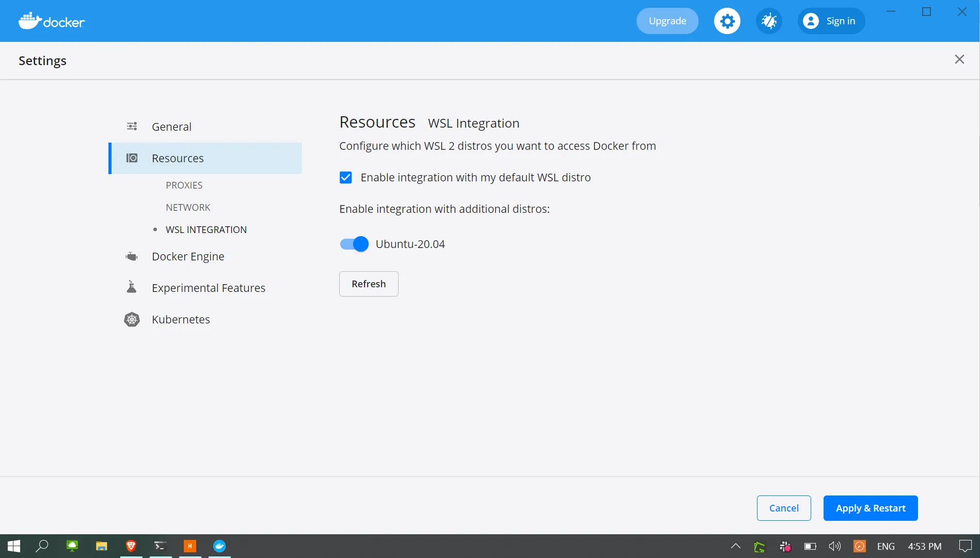Click the Docker Engine icon
The width and height of the screenshot is (980, 558).
click(132, 257)
